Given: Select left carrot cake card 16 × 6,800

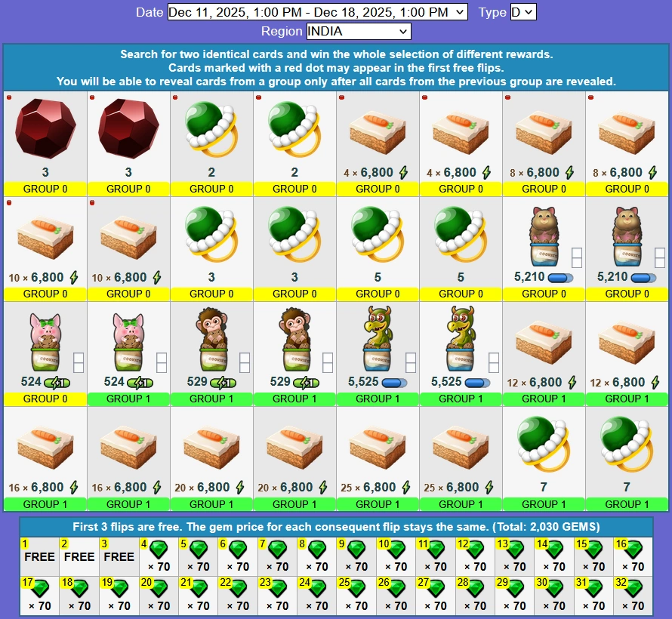Looking at the screenshot, I should click(45, 459).
